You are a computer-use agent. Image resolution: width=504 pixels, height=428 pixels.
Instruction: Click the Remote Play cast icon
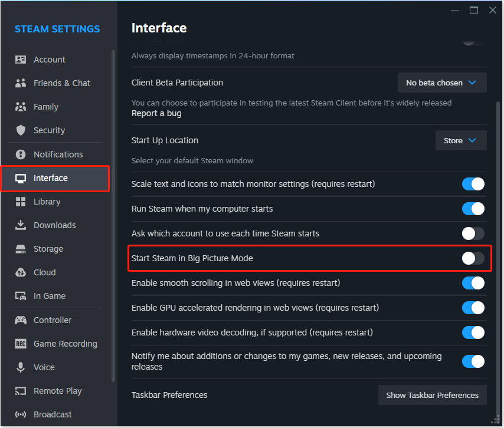21,391
